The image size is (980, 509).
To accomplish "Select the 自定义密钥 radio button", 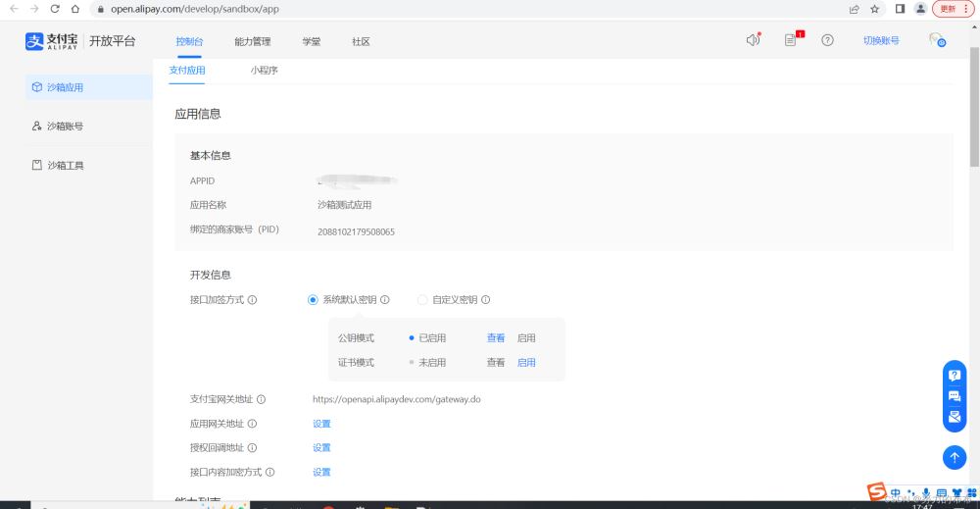I will (x=422, y=300).
